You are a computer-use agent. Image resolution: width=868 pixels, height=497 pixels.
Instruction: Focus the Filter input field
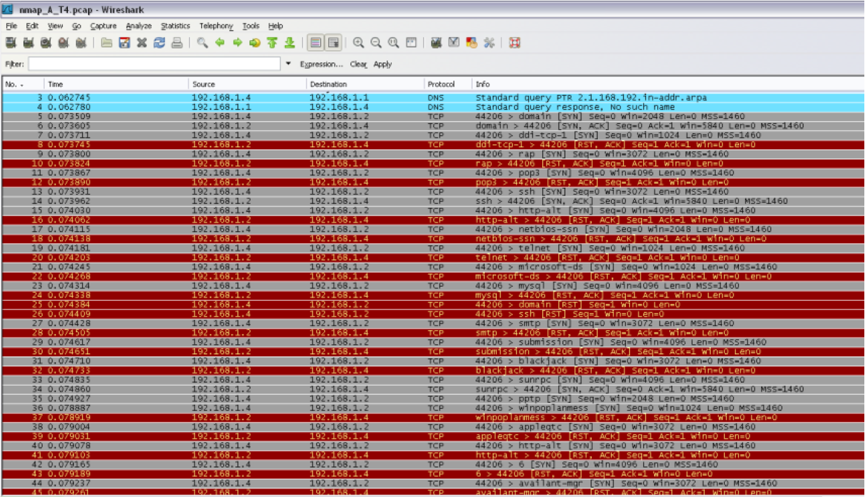155,64
